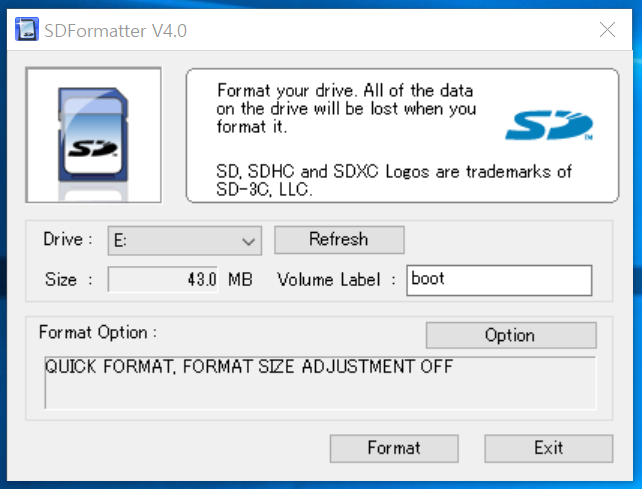This screenshot has width=642, height=489.
Task: Click the blue SD logo
Action: coord(549,125)
